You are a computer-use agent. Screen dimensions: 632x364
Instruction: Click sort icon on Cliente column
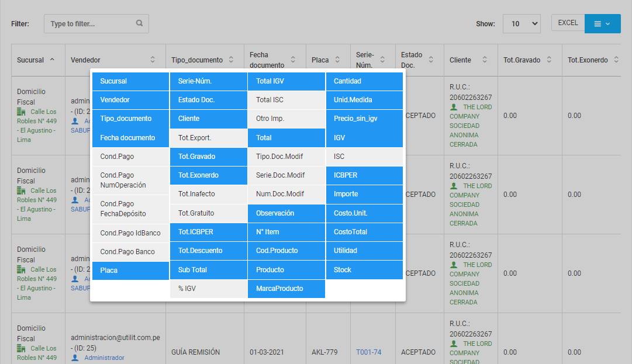(485, 60)
